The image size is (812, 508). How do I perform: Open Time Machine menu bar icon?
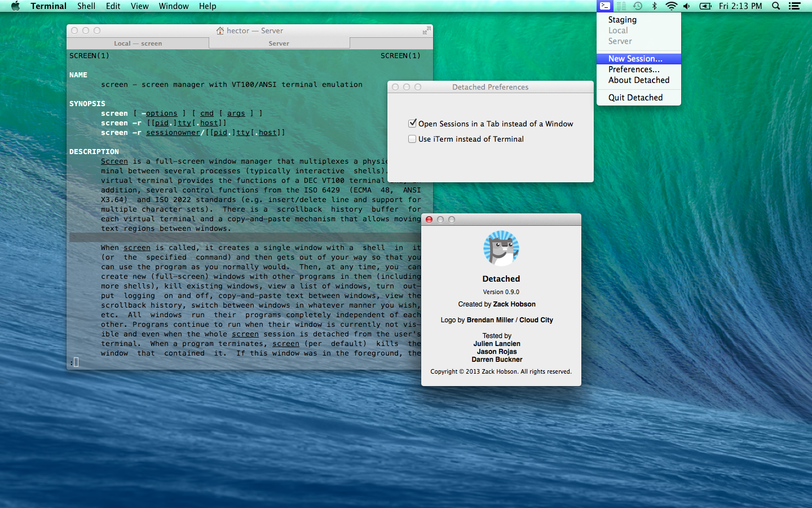638,6
